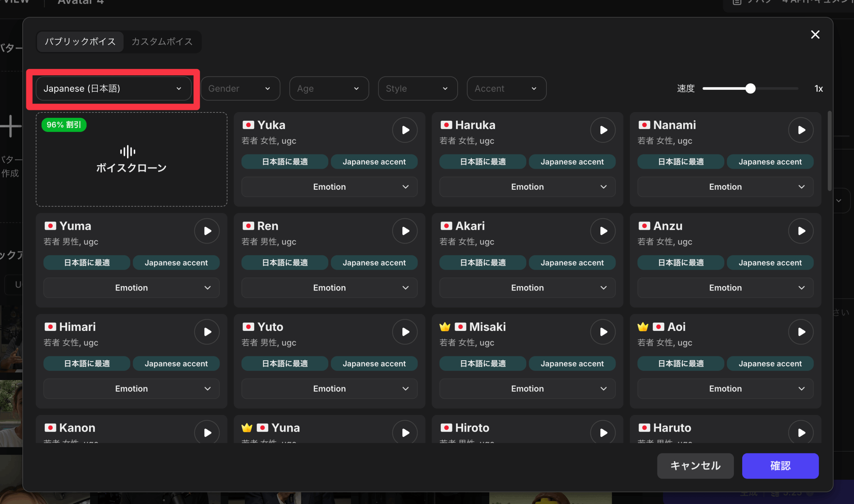Expand Emotion dropdown for Ren
854x504 pixels.
(x=329, y=288)
